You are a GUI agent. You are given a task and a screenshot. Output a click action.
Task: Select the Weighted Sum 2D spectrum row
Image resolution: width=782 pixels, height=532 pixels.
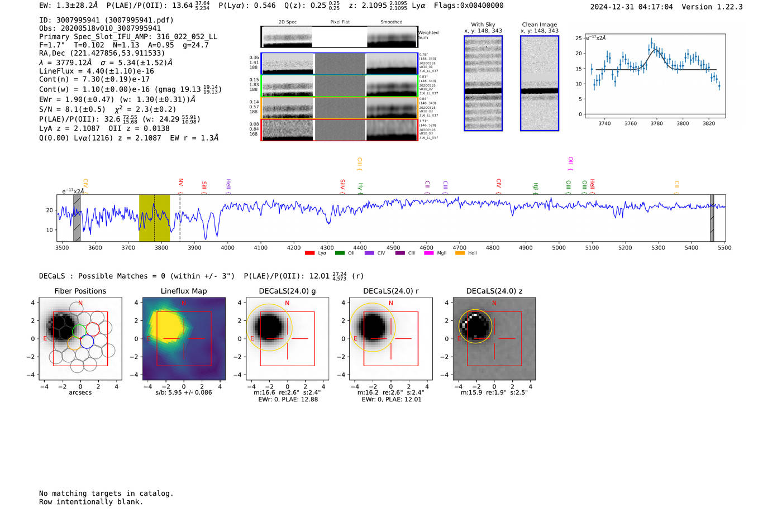(339, 37)
